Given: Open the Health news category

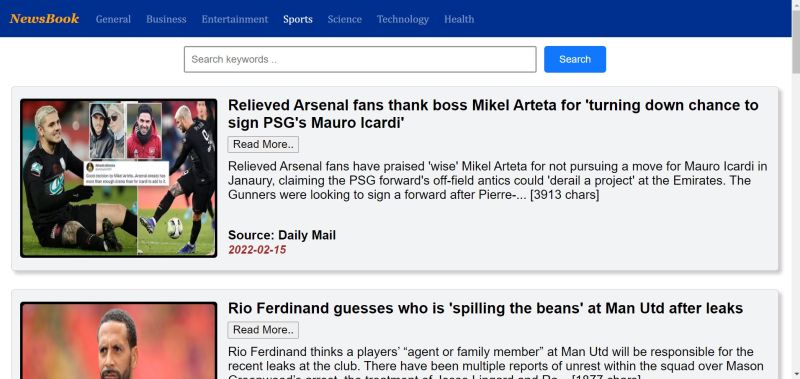Looking at the screenshot, I should click(x=459, y=19).
